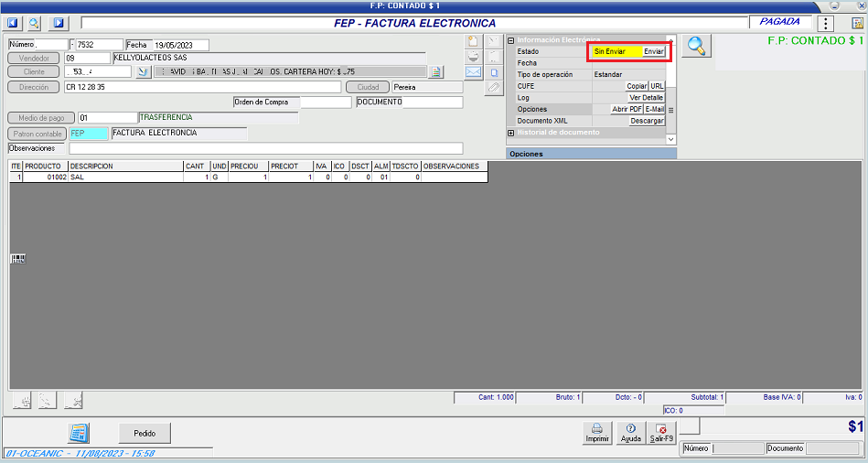Click the paperclip attachment icon
The height and width of the screenshot is (463, 868).
[x=493, y=87]
